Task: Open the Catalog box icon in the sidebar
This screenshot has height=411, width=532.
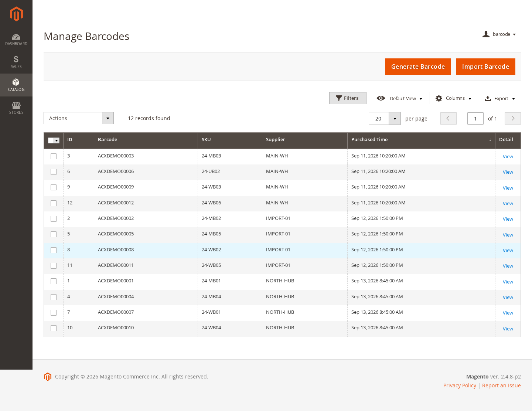Action: (16, 82)
